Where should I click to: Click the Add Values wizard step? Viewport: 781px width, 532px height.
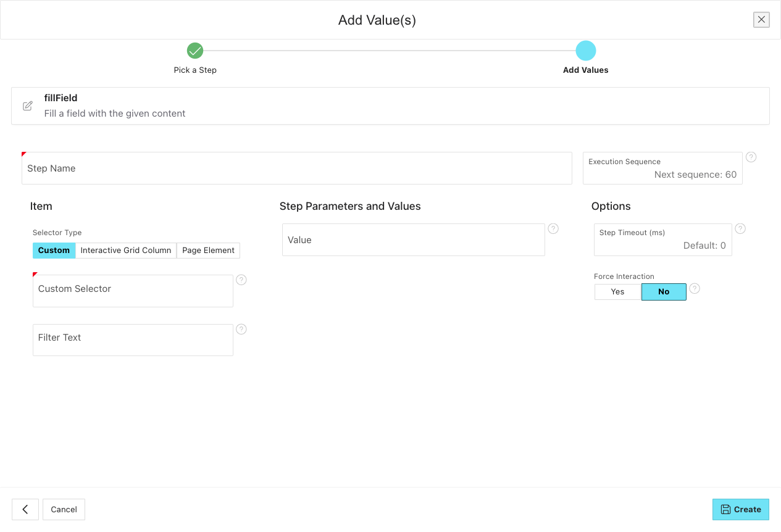click(585, 51)
